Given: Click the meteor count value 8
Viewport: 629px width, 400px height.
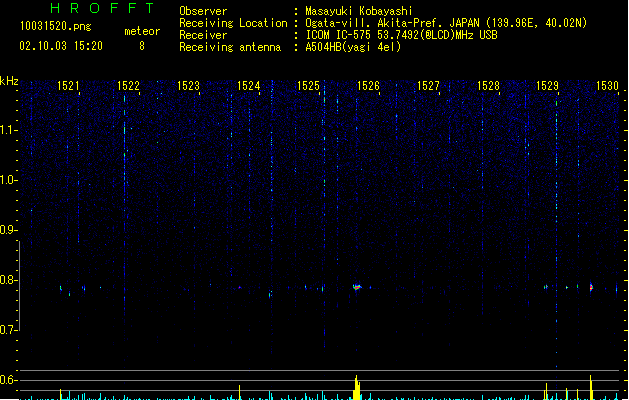Looking at the screenshot, I should click(142, 46).
